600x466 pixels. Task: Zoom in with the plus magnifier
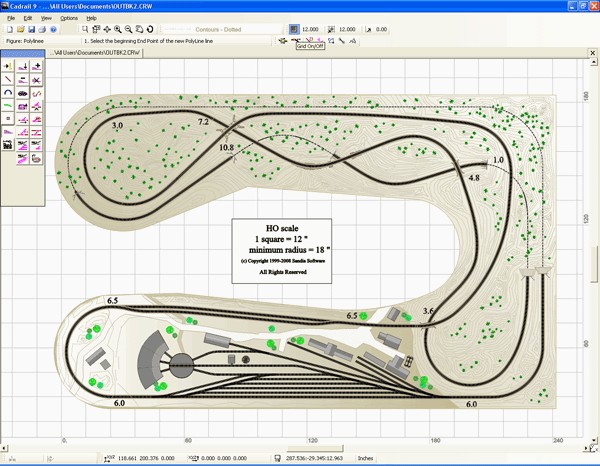[118, 29]
